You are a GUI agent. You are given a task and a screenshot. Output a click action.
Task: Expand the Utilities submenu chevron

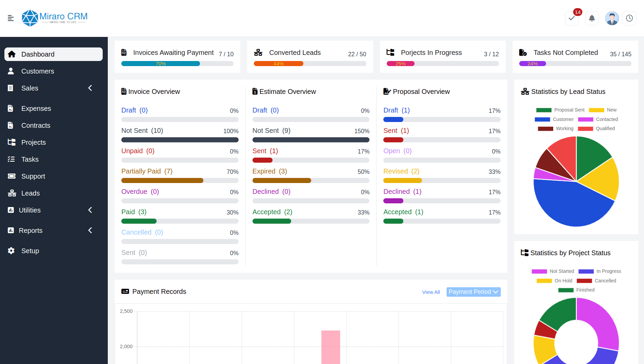90,210
